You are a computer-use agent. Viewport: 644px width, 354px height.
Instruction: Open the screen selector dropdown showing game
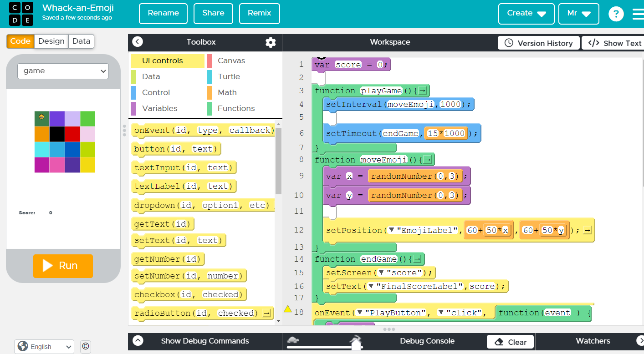tap(63, 71)
